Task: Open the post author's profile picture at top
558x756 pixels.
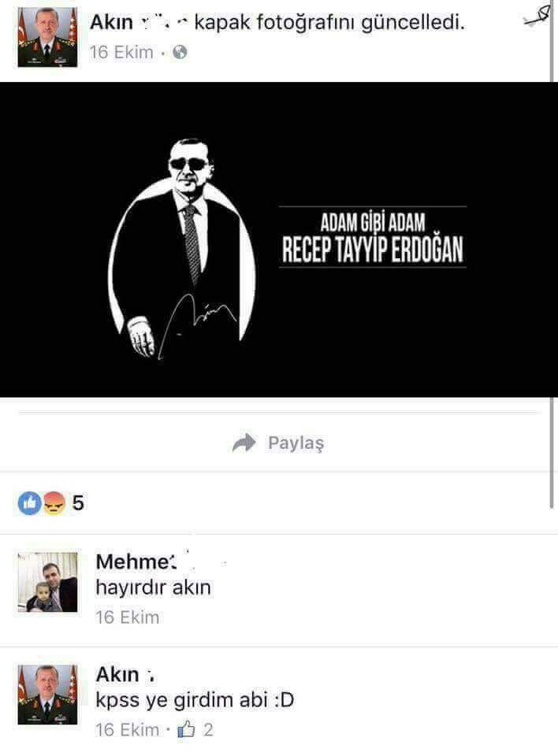Action: tap(47, 37)
